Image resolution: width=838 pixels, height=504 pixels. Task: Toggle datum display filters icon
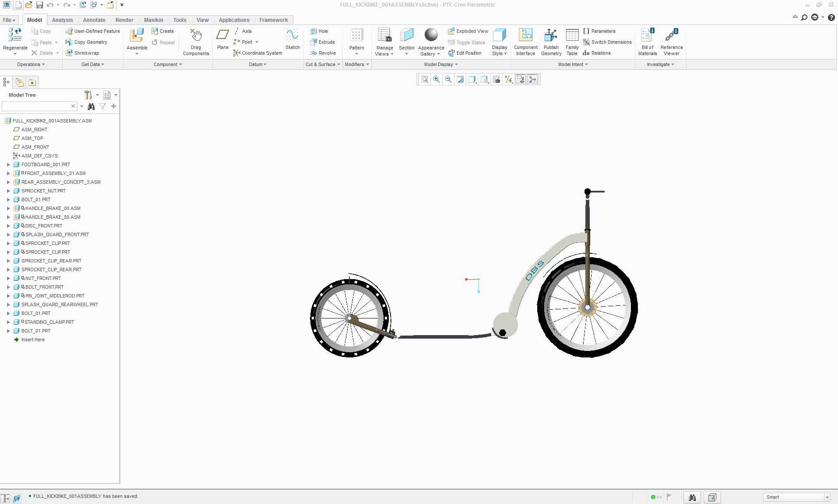coord(508,79)
